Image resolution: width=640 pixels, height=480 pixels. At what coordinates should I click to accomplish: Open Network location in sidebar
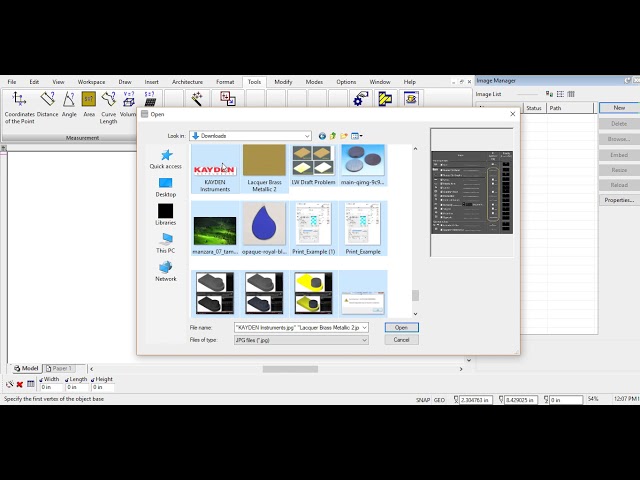point(166,271)
